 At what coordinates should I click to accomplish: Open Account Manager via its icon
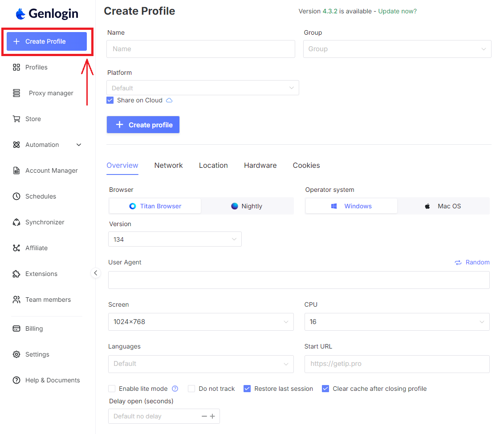point(16,170)
